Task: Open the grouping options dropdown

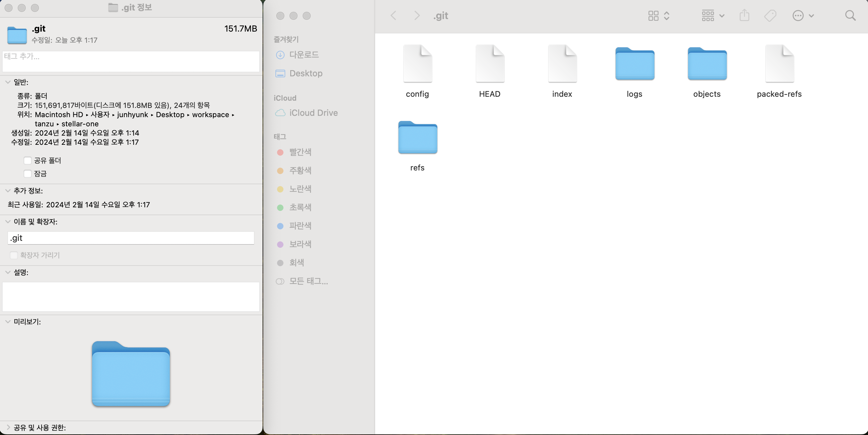Action: [x=712, y=15]
